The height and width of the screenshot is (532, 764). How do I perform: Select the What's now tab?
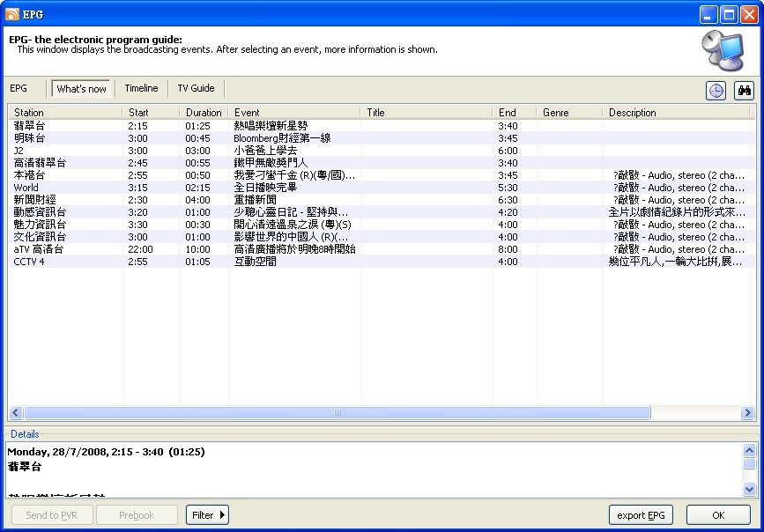tap(81, 89)
